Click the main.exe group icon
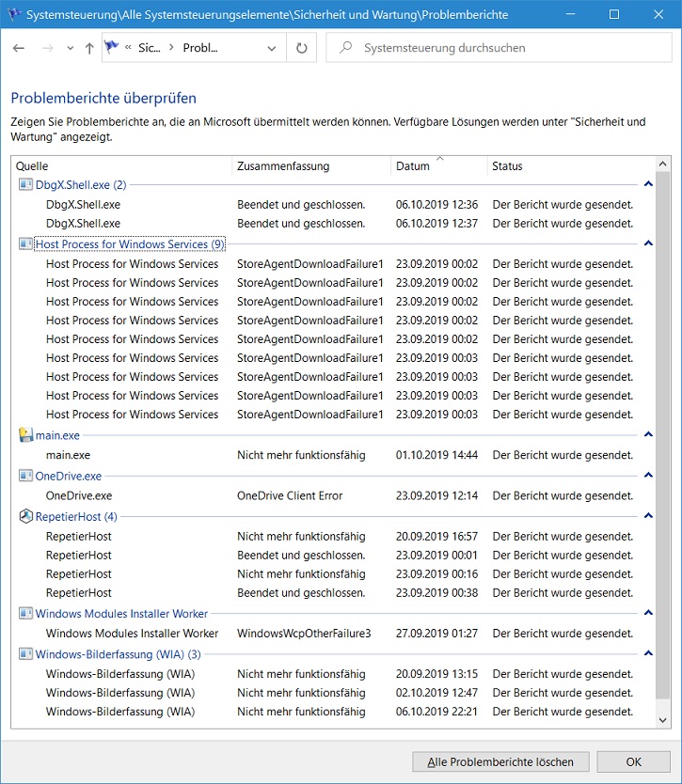Viewport: 682px width, 784px height. (25, 435)
